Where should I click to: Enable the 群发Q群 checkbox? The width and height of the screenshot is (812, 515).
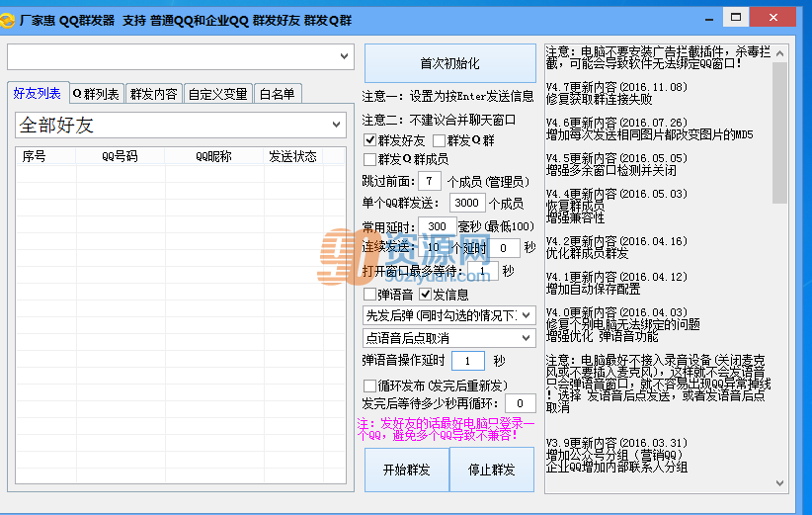click(439, 140)
